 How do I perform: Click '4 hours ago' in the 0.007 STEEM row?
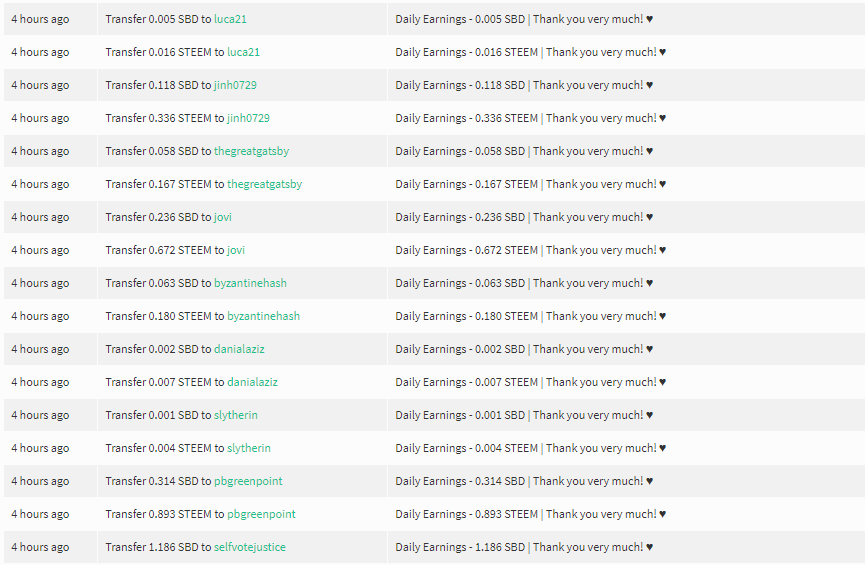[x=40, y=383]
